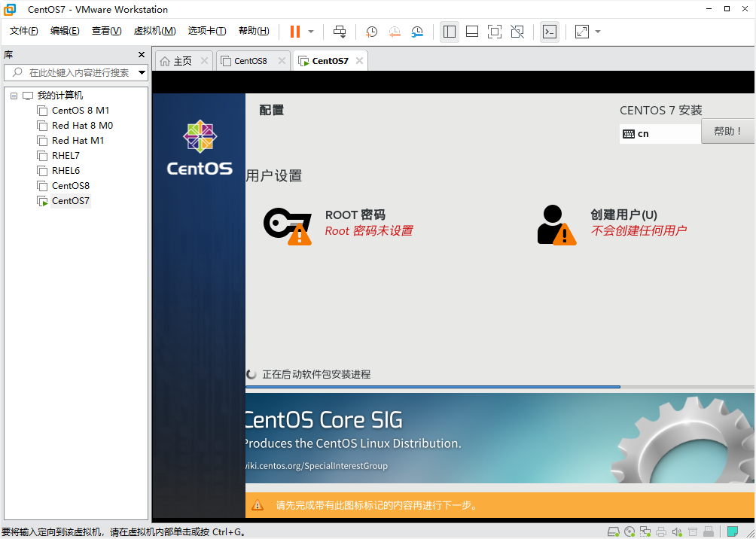Open the library search filter dropdown arrow
The height and width of the screenshot is (539, 756).
pos(142,73)
